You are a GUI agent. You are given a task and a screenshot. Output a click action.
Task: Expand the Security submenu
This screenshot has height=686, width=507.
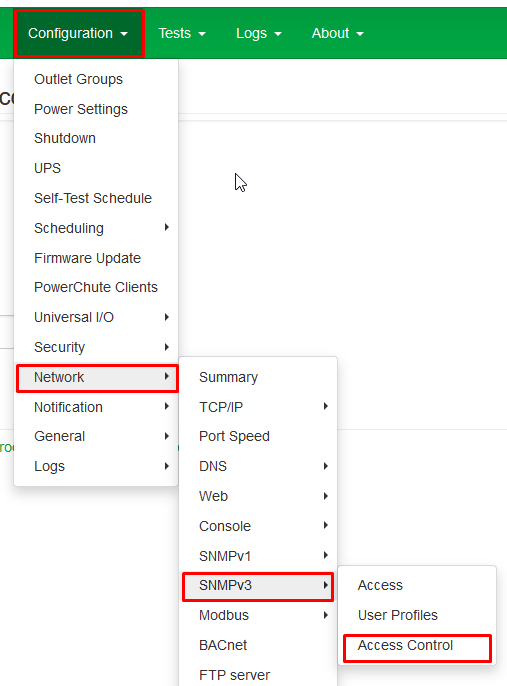click(x=96, y=347)
